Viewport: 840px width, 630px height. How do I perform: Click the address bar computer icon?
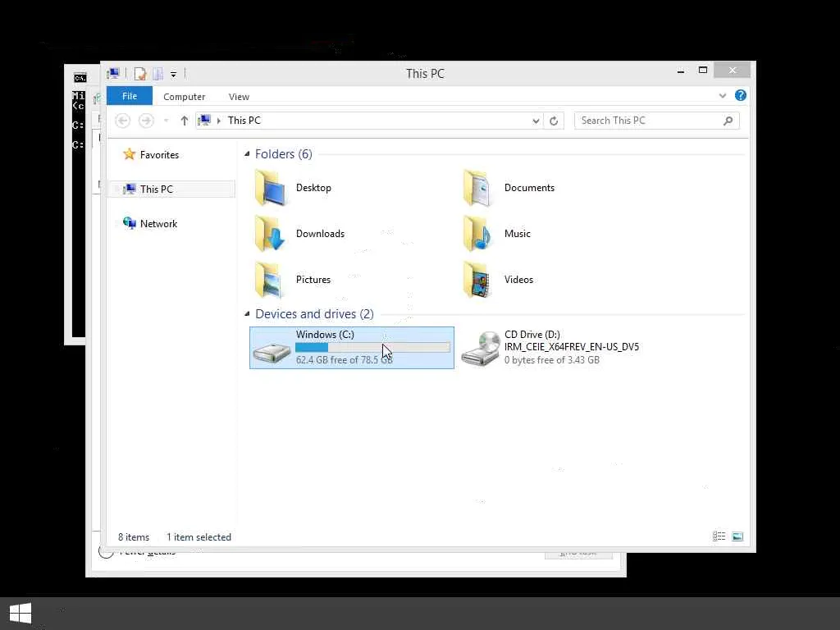[x=204, y=121]
